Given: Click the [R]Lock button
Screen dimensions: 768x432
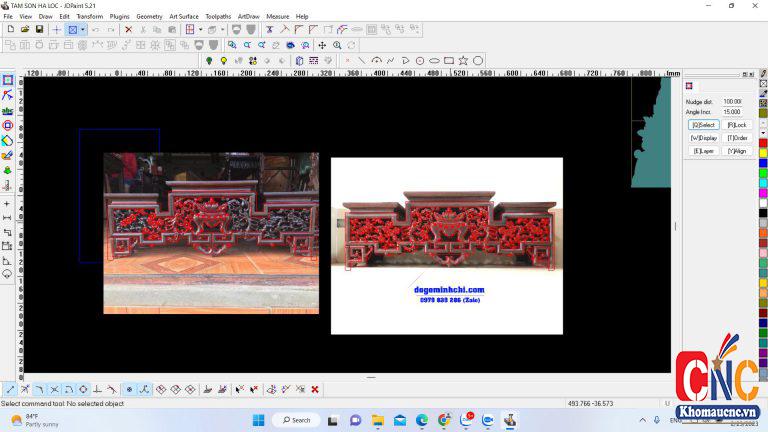Looking at the screenshot, I should tap(737, 125).
